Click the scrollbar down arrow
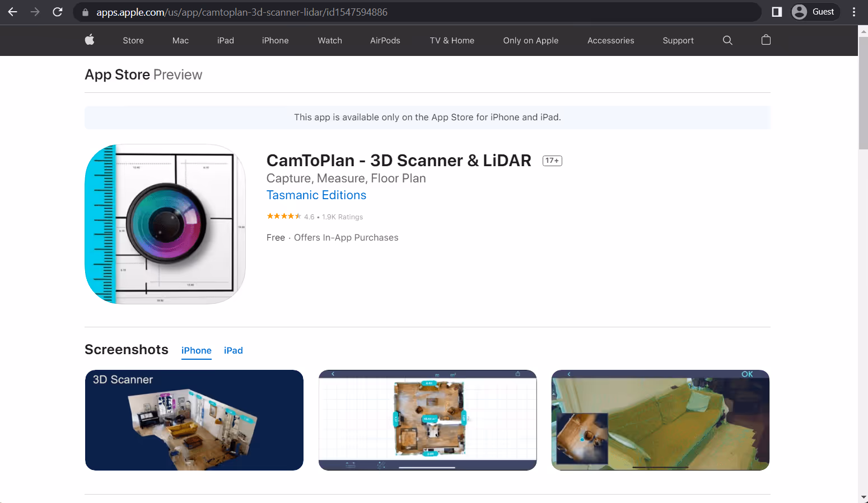 (x=863, y=497)
